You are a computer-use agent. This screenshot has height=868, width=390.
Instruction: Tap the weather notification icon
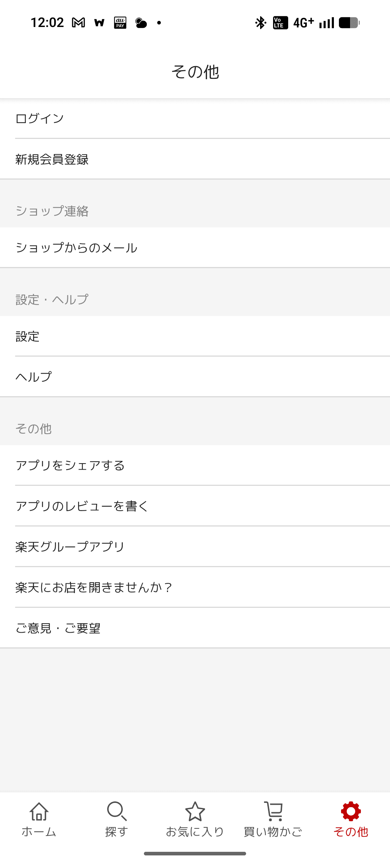tap(141, 23)
